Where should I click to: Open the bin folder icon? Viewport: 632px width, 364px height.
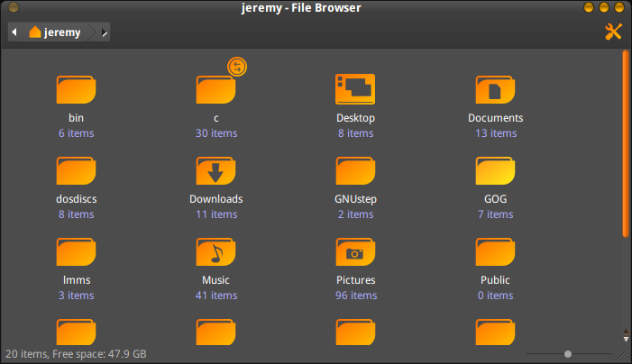(76, 89)
